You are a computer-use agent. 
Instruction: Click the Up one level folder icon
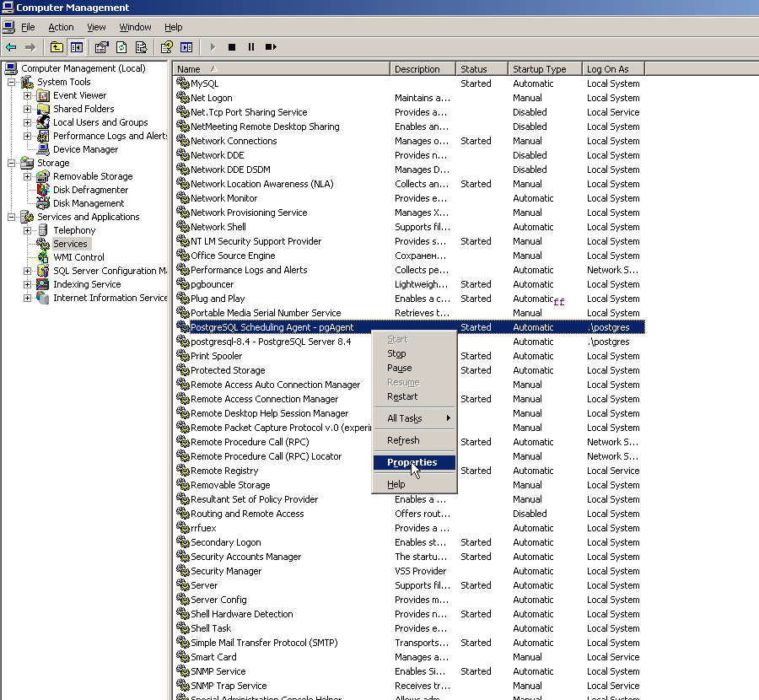(x=57, y=47)
